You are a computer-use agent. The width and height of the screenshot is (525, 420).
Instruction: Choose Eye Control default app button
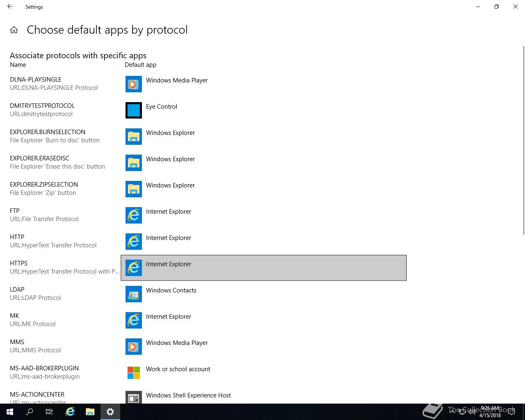click(264, 110)
